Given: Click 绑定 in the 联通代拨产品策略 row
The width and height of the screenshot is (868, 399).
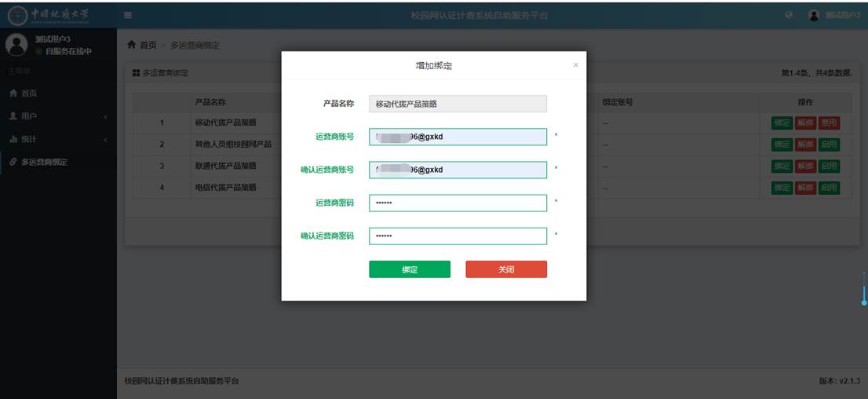Looking at the screenshot, I should click(x=782, y=166).
